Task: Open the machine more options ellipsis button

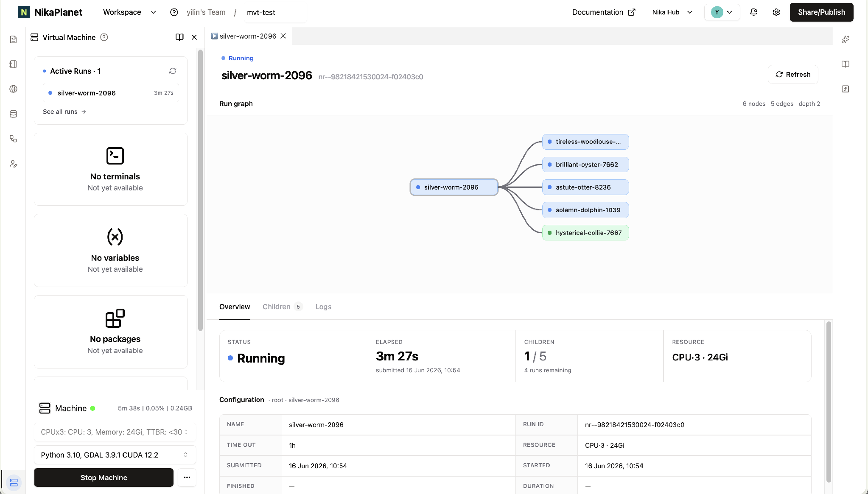Action: (187, 477)
